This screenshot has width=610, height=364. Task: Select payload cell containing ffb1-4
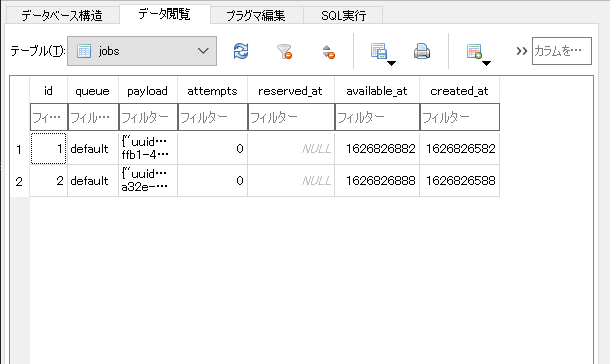(148, 149)
